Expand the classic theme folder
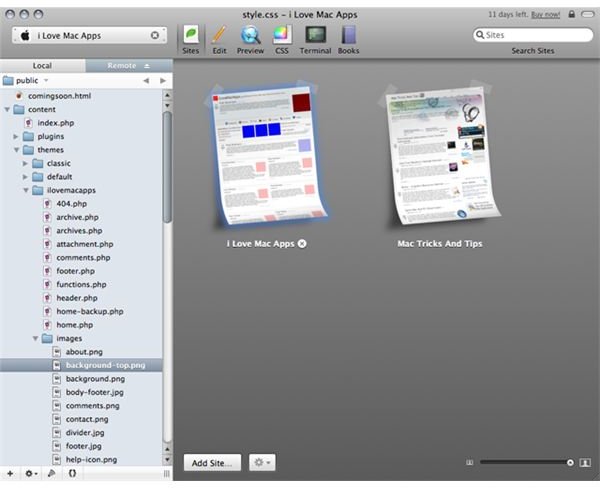The width and height of the screenshot is (600, 488). point(25,163)
